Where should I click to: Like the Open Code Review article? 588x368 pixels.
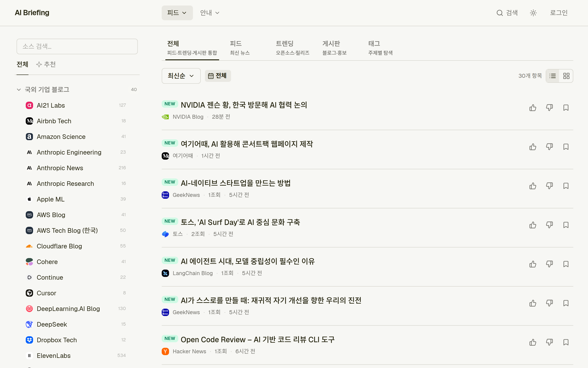(x=533, y=342)
